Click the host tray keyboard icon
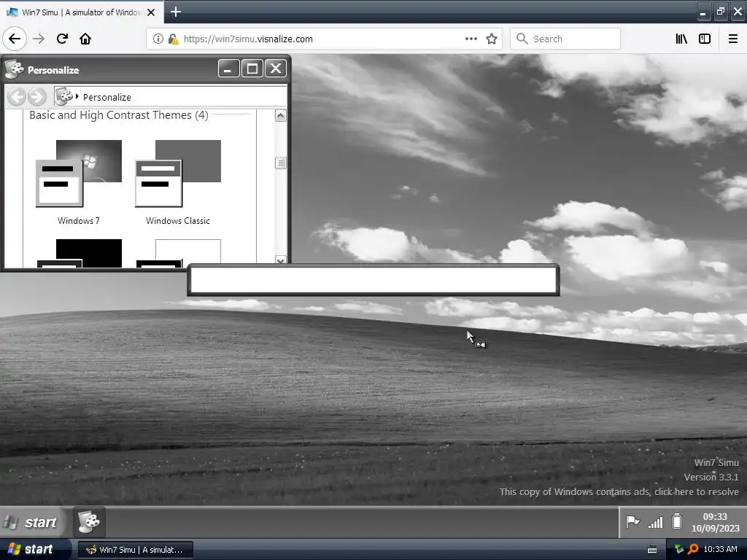The image size is (747, 560). point(652,550)
